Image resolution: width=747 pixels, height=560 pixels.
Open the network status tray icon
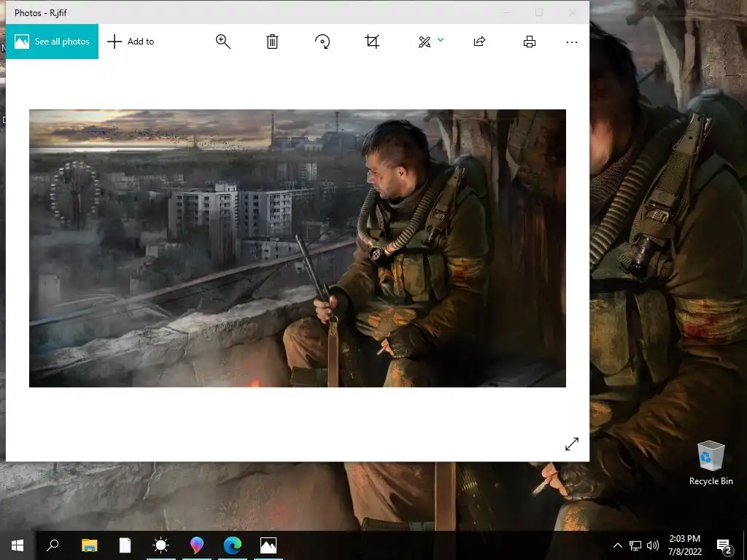coord(635,545)
